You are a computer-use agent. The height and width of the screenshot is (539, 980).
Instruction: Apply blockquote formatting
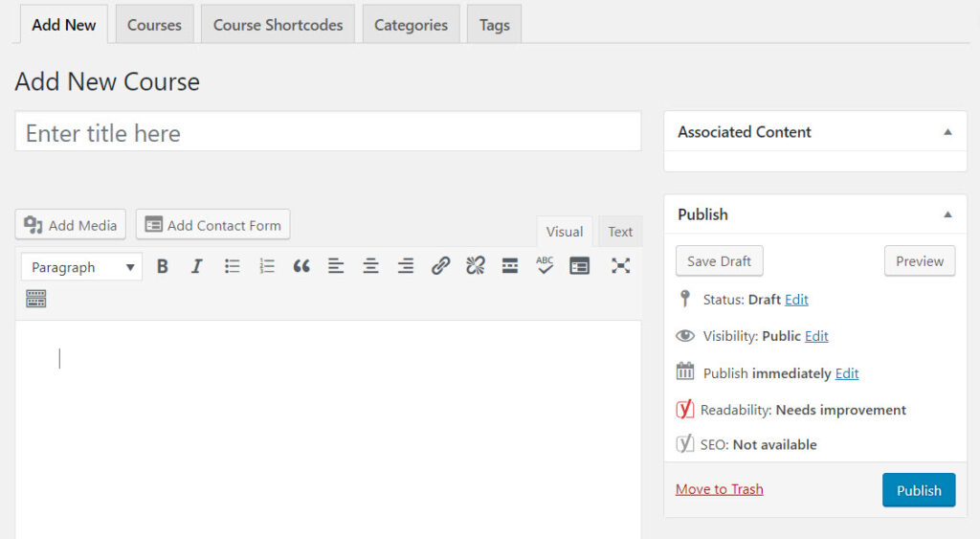point(301,267)
